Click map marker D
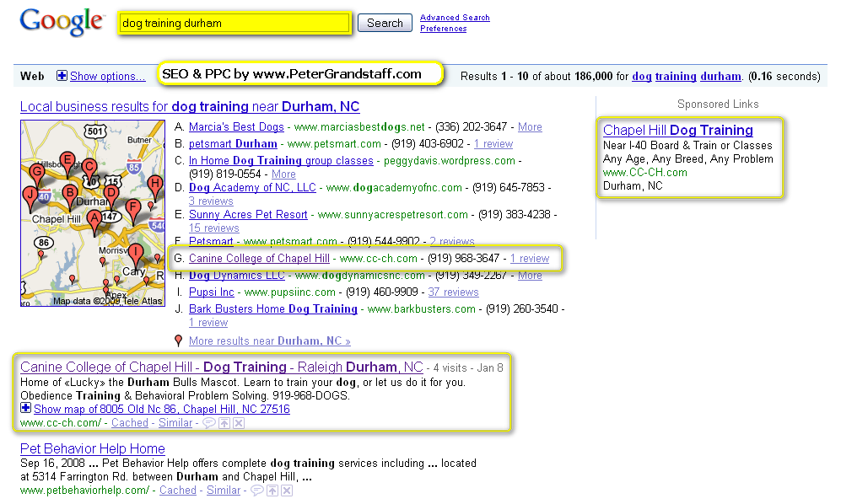Viewport: 841px width, 504px height. tap(111, 196)
